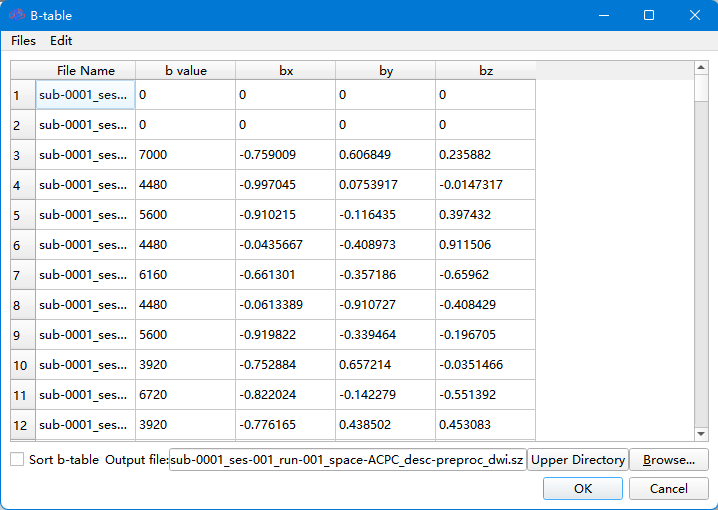
Task: Click the Browse... button
Action: (x=669, y=460)
